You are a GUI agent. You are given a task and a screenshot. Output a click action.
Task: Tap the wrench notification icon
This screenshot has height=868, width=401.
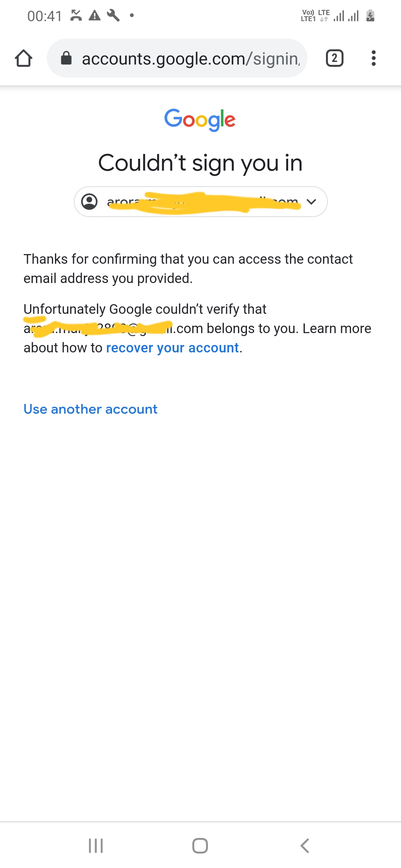tap(113, 16)
